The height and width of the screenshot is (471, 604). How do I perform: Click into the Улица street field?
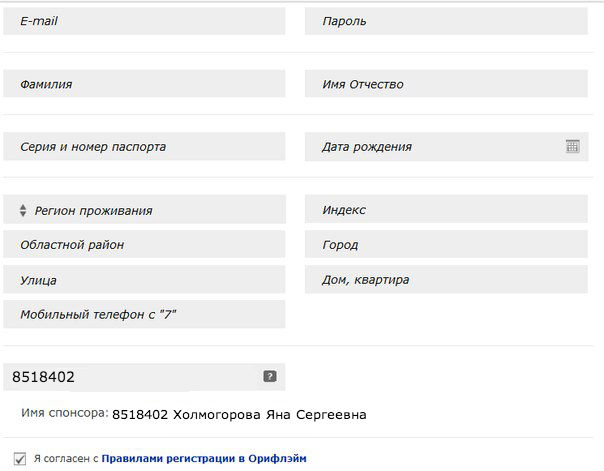click(144, 279)
